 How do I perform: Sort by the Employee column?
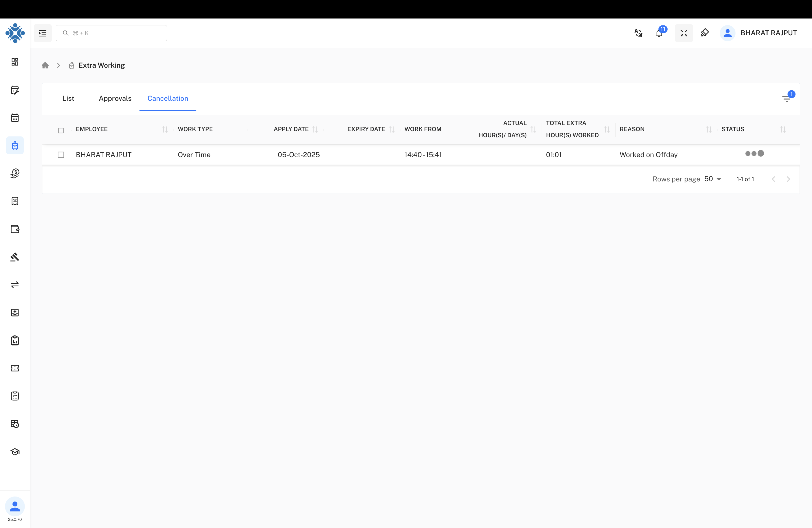[165, 129]
